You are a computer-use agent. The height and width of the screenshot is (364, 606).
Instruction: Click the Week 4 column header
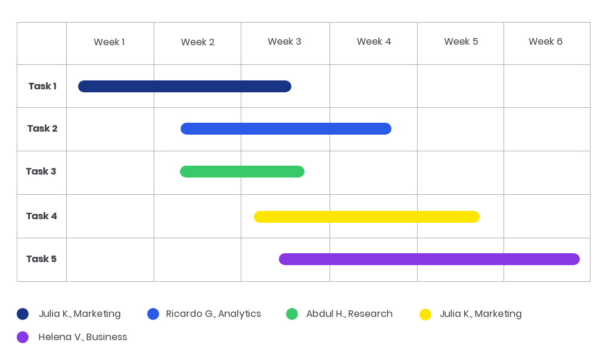point(374,42)
